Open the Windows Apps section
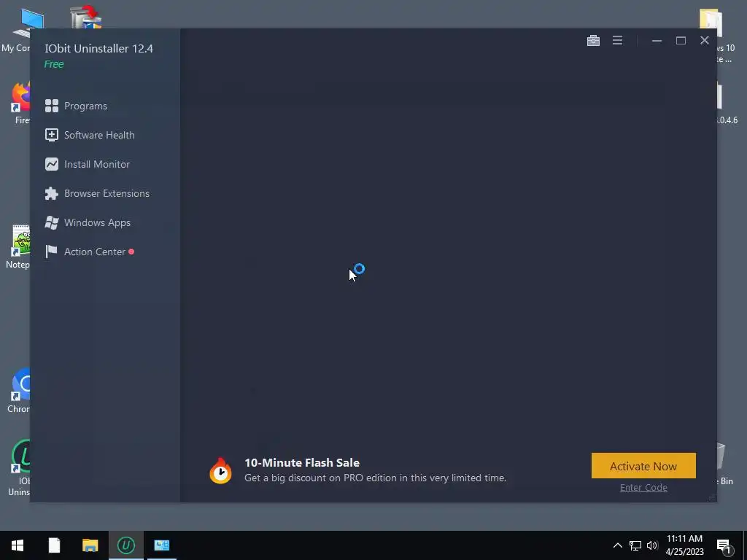The height and width of the screenshot is (560, 747). coord(88,222)
